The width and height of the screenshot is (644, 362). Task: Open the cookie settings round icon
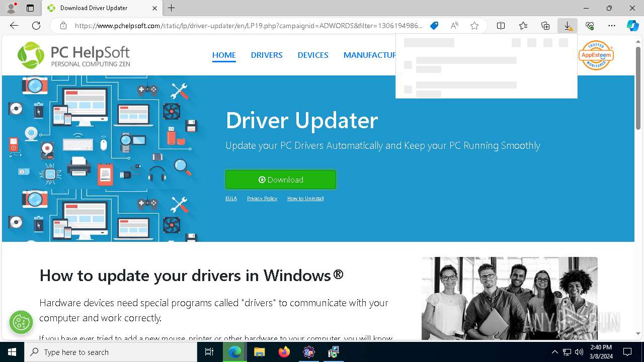(21, 322)
